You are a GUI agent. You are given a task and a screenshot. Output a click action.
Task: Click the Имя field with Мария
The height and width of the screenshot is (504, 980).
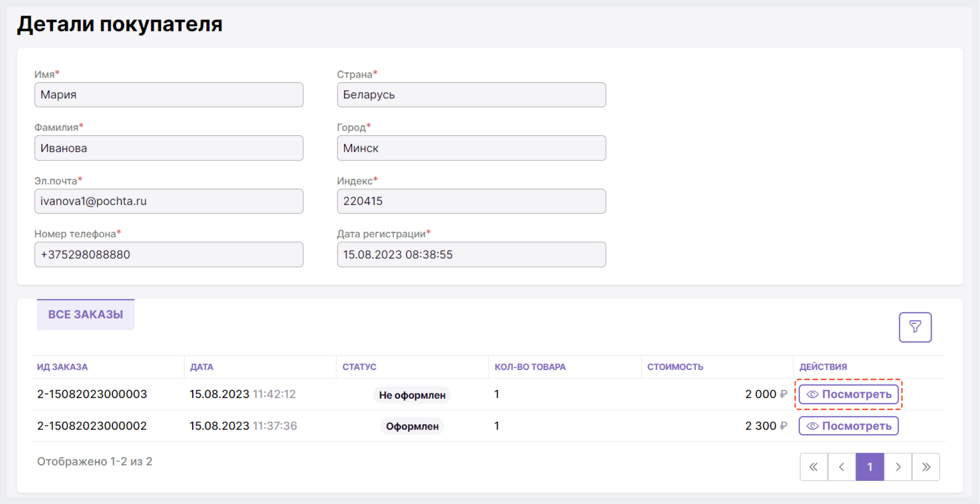pos(169,94)
